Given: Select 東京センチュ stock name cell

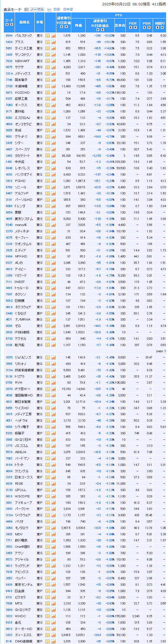Looking at the screenshot, I should tap(24, 584).
